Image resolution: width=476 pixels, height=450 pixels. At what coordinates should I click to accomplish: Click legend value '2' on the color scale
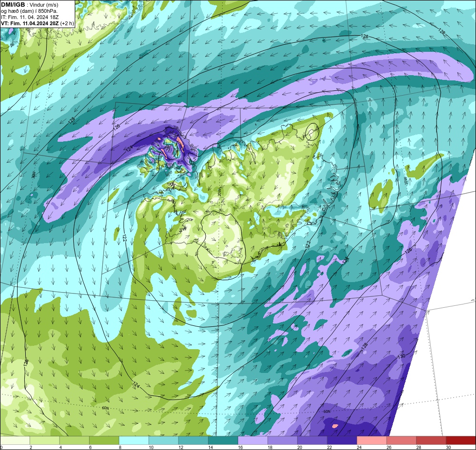click(31, 447)
